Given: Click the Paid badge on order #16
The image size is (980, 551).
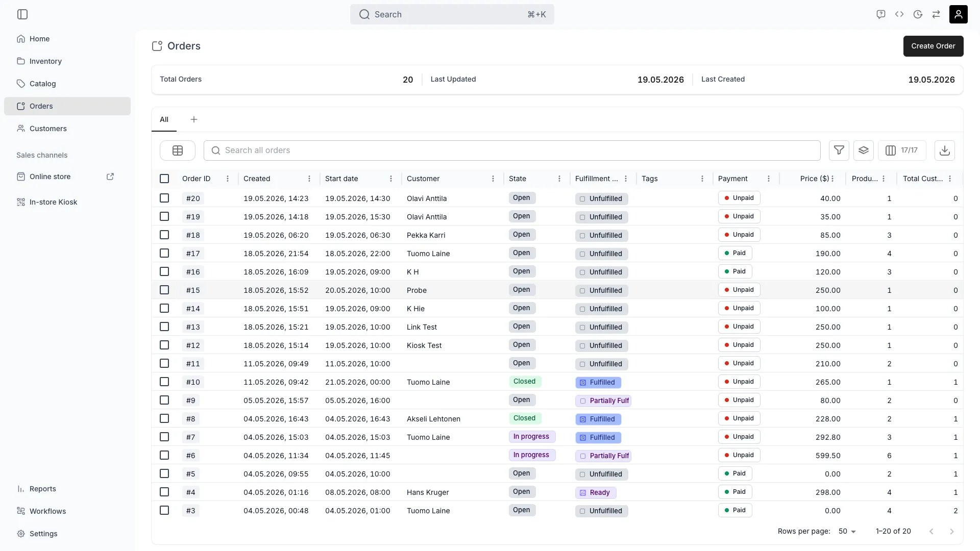Looking at the screenshot, I should [x=735, y=271].
